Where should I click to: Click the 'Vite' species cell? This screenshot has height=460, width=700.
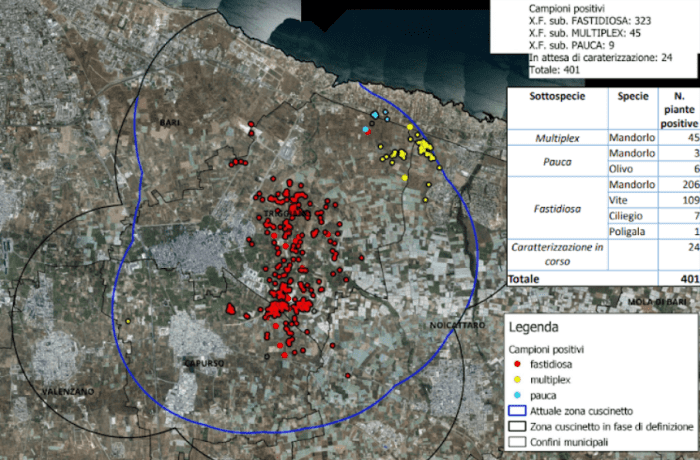click(618, 200)
